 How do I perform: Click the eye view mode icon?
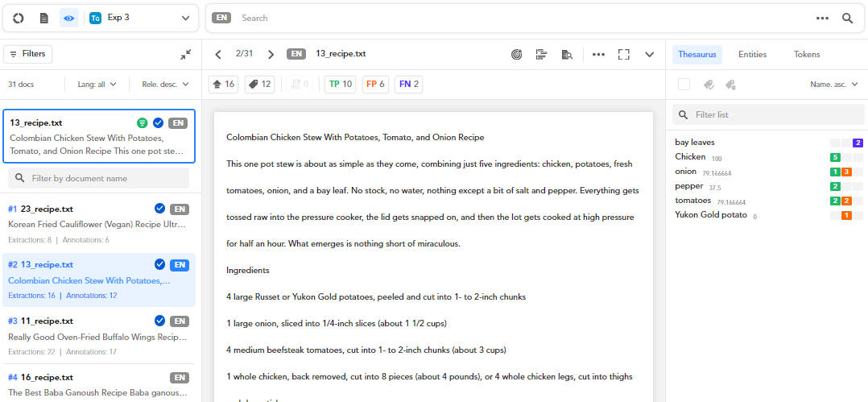[69, 18]
